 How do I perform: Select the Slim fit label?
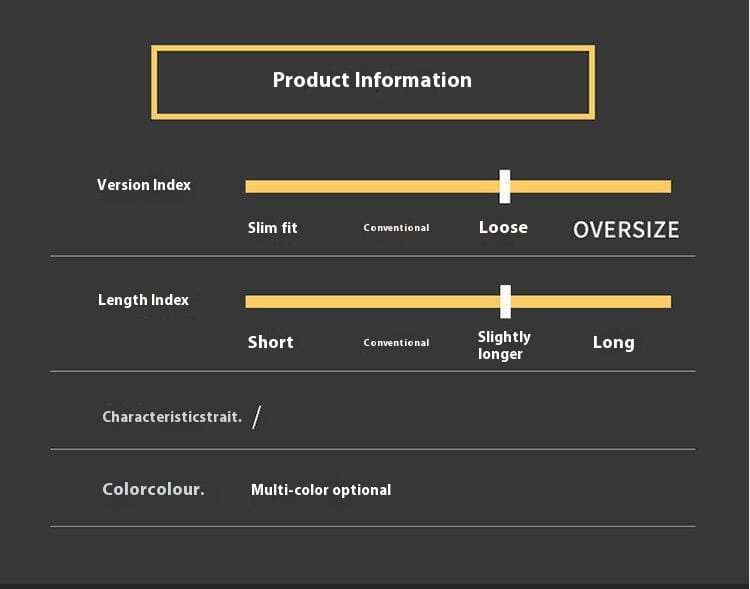pyautogui.click(x=272, y=228)
